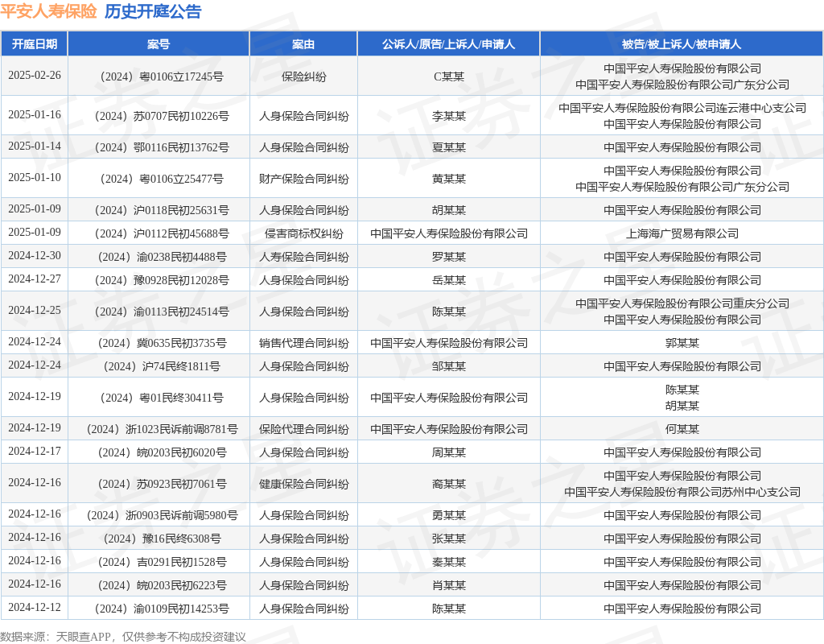
Task: Click plaintiff 秦某某
Action: (449, 563)
